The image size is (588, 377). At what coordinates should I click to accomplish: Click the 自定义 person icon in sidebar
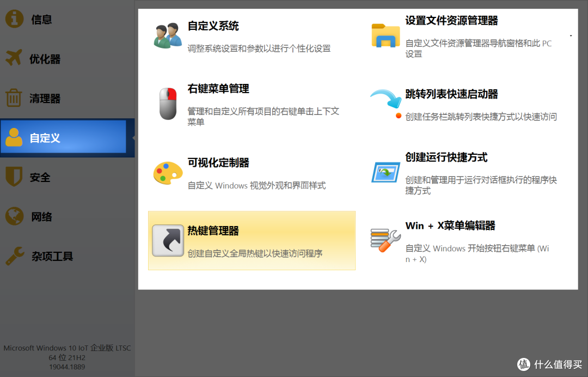(14, 137)
